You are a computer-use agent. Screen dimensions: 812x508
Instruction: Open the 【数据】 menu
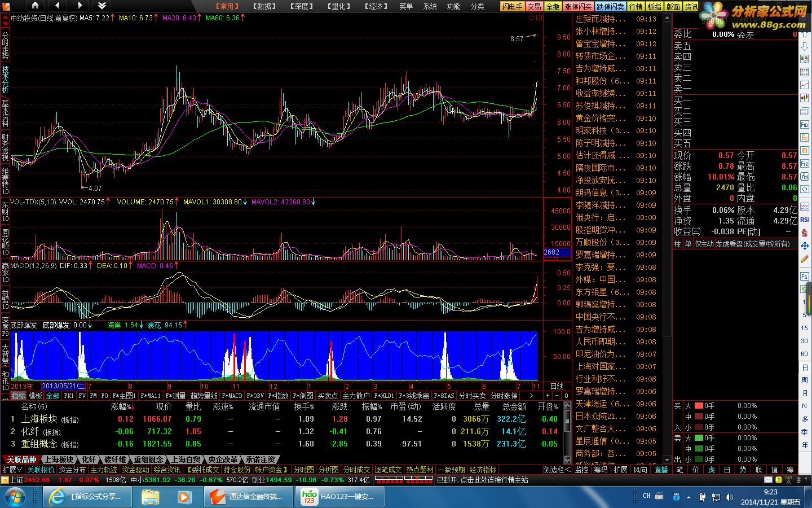pyautogui.click(x=264, y=6)
